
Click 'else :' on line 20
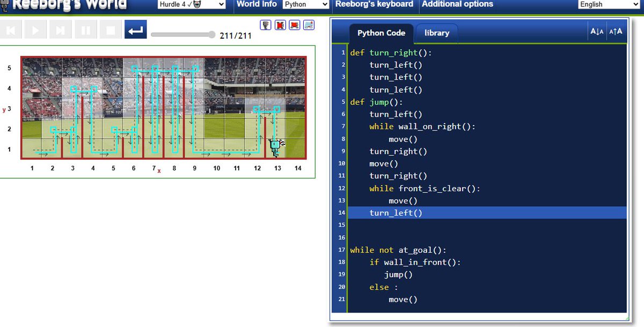383,287
